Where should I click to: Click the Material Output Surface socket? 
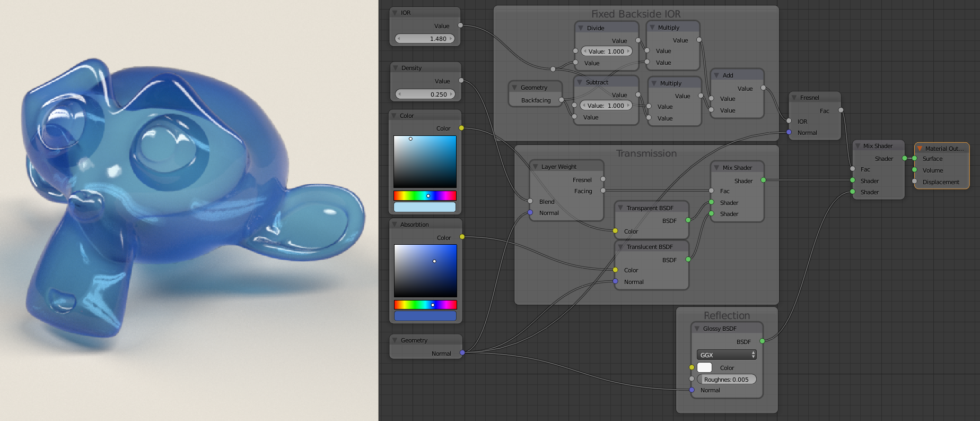click(x=914, y=158)
